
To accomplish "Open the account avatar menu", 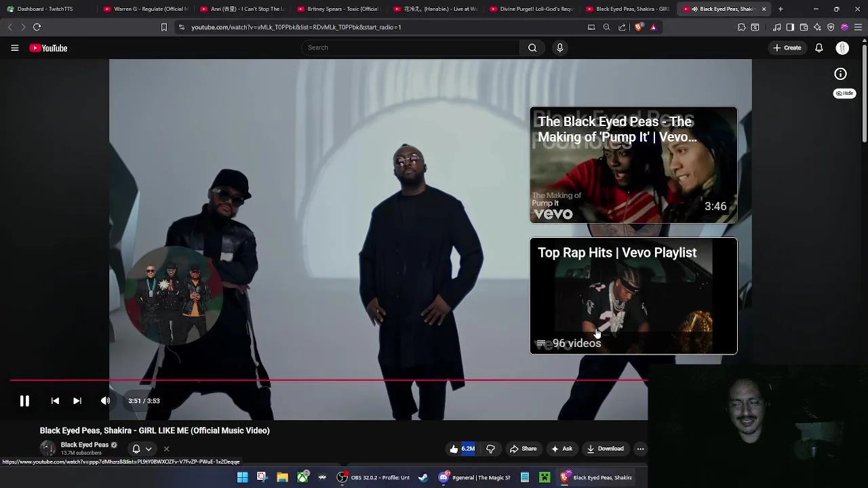I will (x=842, y=47).
